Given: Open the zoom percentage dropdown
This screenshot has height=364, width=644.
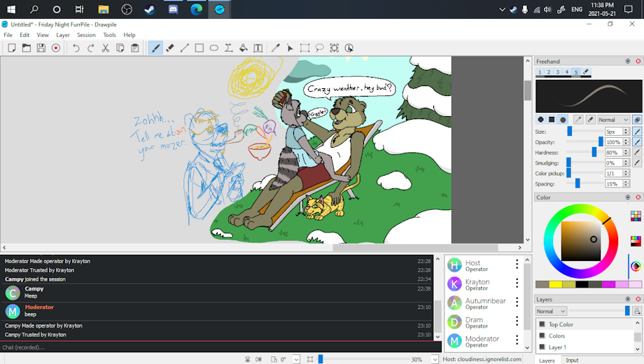Looking at the screenshot, I should pyautogui.click(x=436, y=359).
